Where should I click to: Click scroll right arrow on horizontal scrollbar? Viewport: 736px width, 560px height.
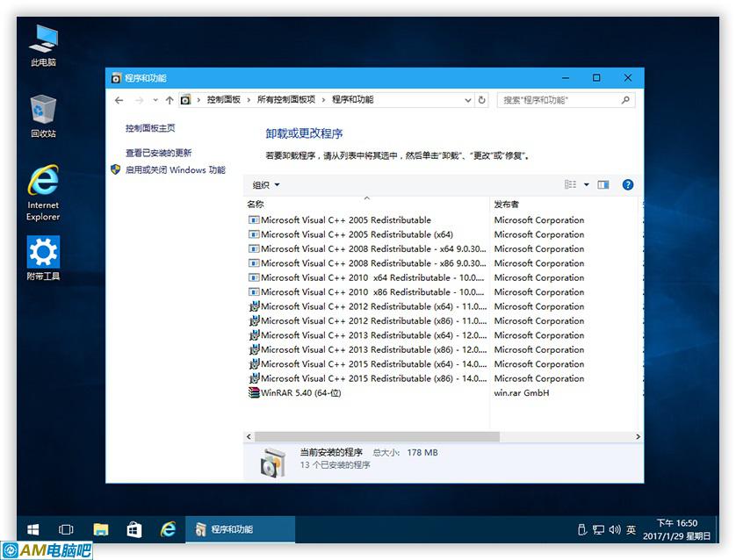[638, 436]
